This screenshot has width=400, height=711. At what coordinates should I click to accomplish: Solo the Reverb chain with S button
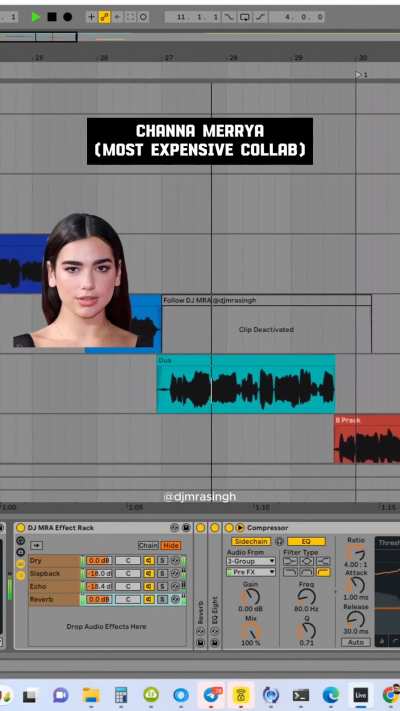click(x=162, y=599)
